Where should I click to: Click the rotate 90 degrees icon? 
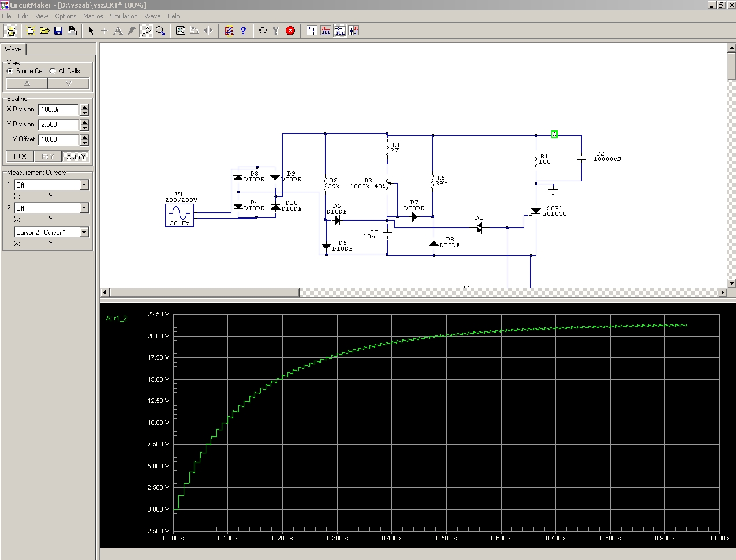click(195, 31)
